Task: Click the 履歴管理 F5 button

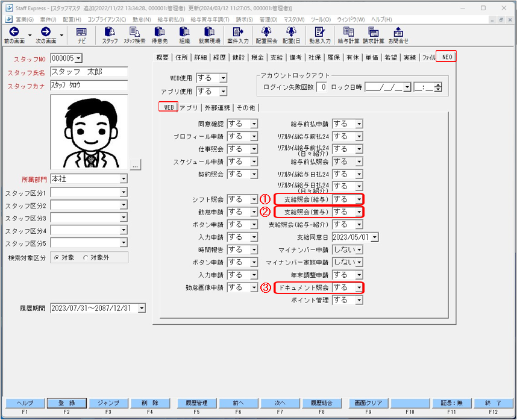Action: tap(196, 403)
